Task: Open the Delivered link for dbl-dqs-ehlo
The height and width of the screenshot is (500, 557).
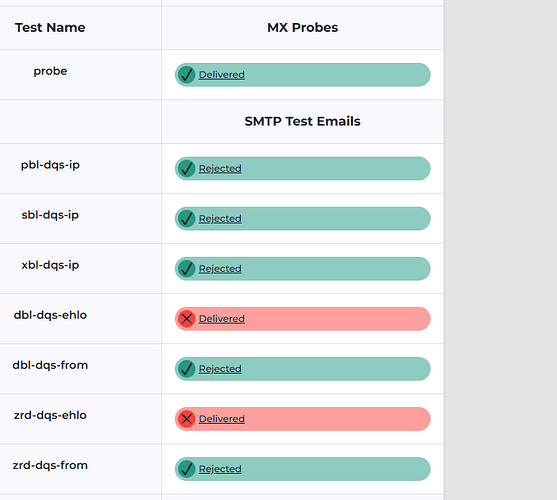Action: pos(222,319)
